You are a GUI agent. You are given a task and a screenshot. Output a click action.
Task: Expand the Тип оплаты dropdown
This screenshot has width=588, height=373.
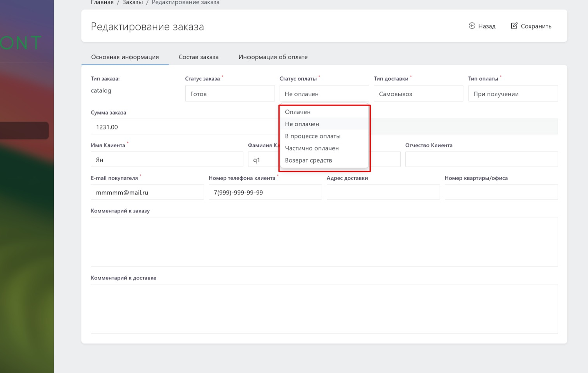[512, 94]
